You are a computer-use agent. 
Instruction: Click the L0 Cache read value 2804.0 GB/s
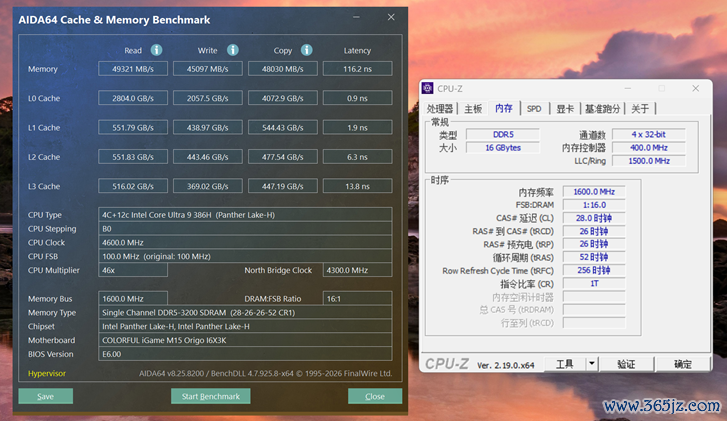(133, 98)
